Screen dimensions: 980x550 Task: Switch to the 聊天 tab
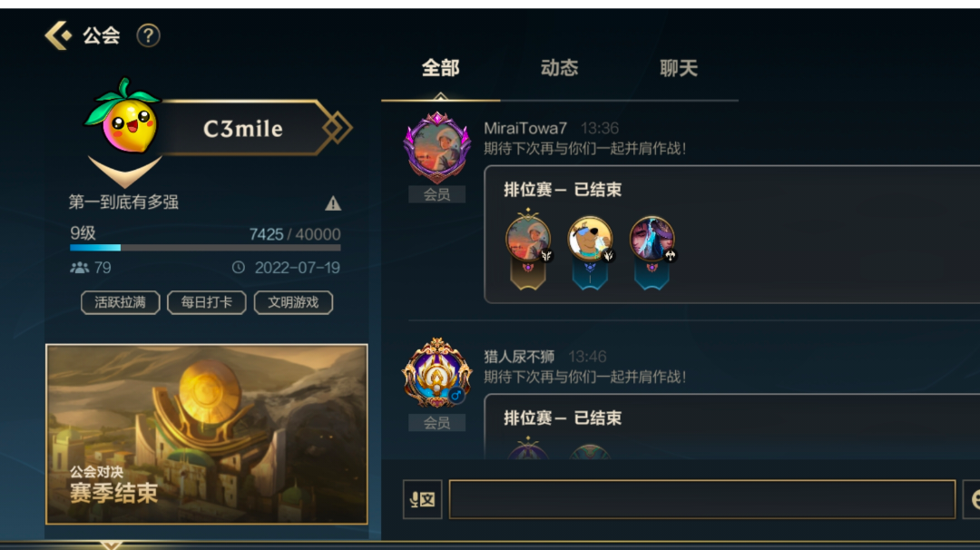(x=678, y=68)
